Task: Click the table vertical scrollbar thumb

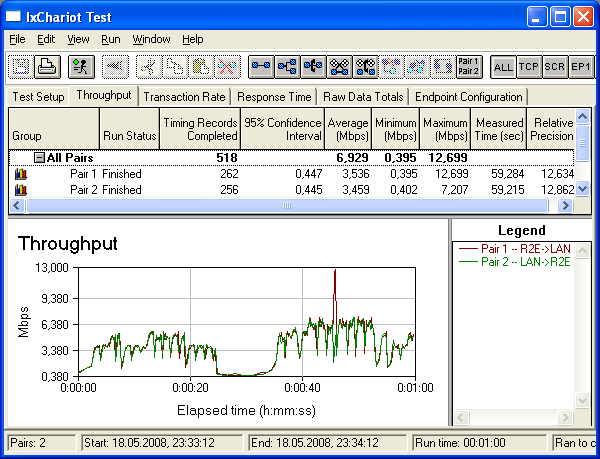Action: click(x=582, y=143)
